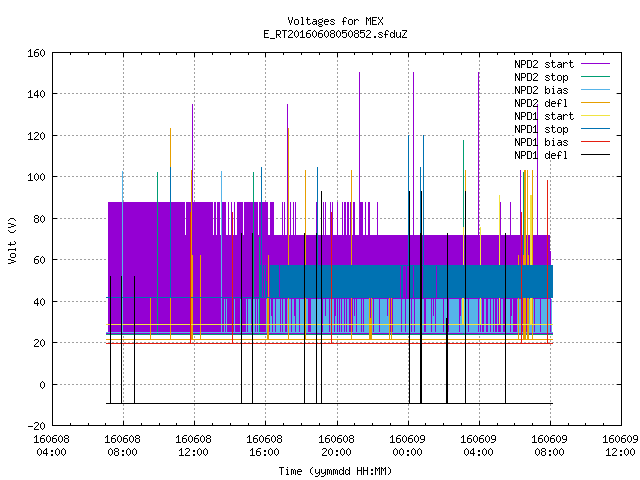
Task: Click the Volt (V) y-axis label
Action: (13, 240)
